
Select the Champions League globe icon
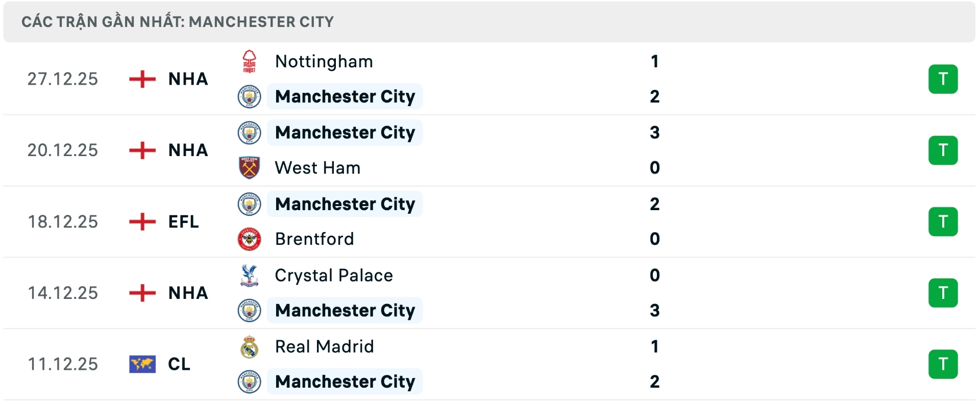point(143,364)
